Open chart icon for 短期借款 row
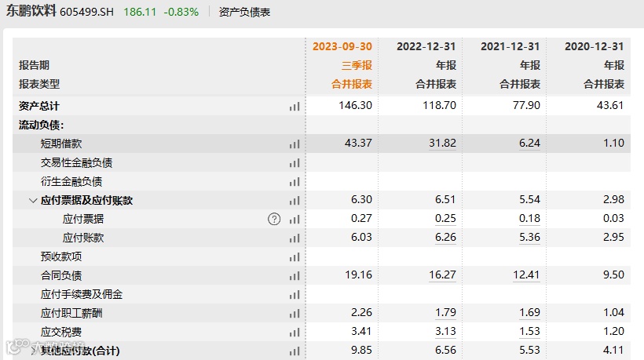 (295, 144)
